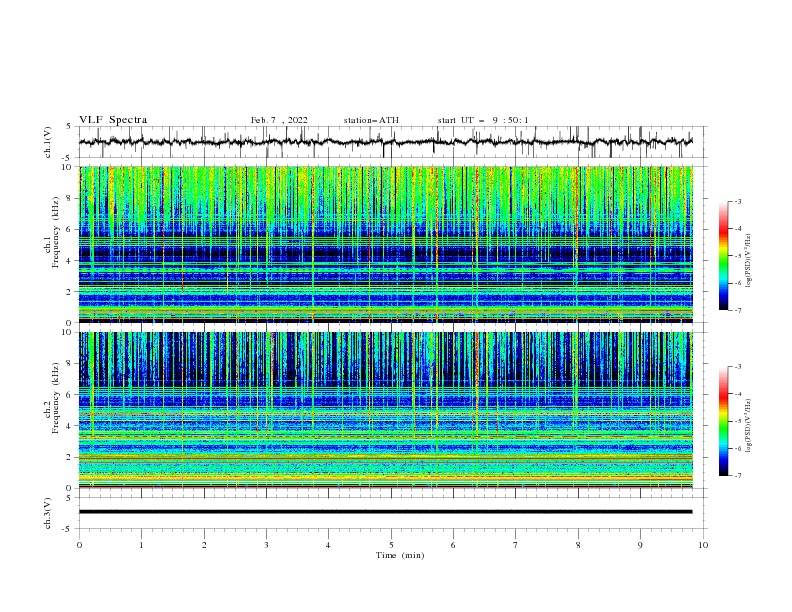
Task: Click the 1 minute tick on time axis
Action: click(141, 545)
